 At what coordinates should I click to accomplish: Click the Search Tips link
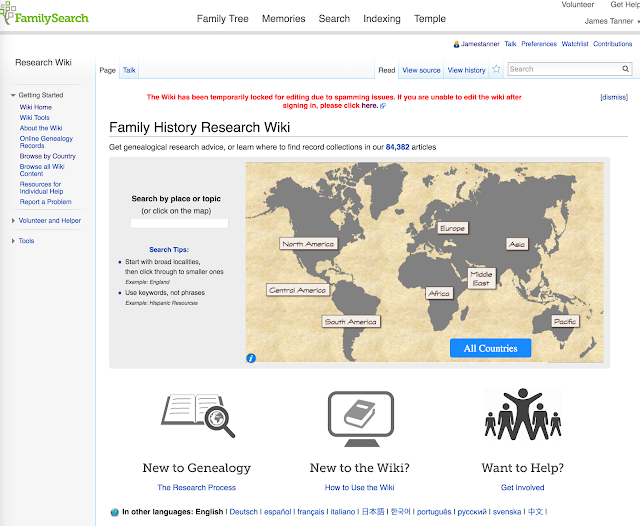click(x=169, y=249)
